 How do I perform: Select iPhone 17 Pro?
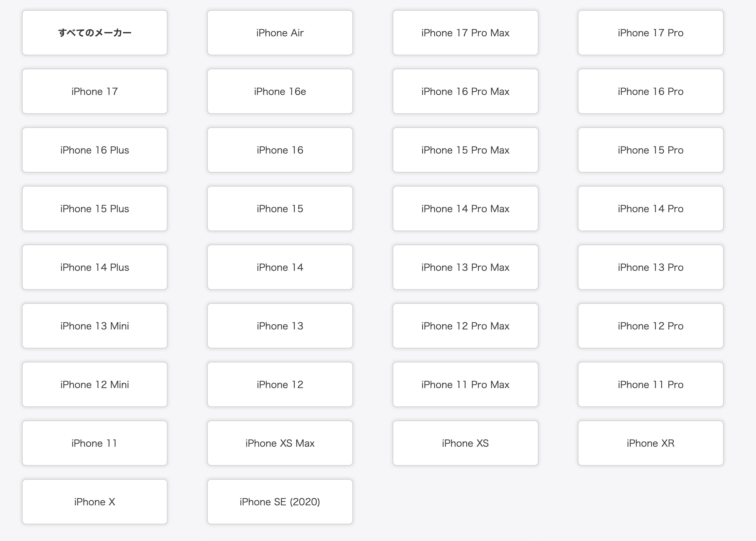pyautogui.click(x=650, y=33)
